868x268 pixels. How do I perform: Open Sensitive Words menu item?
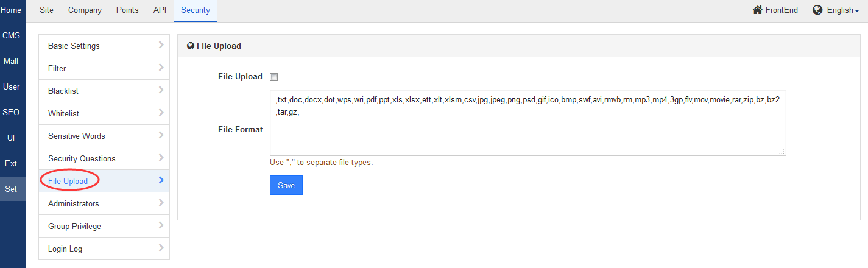pyautogui.click(x=104, y=136)
